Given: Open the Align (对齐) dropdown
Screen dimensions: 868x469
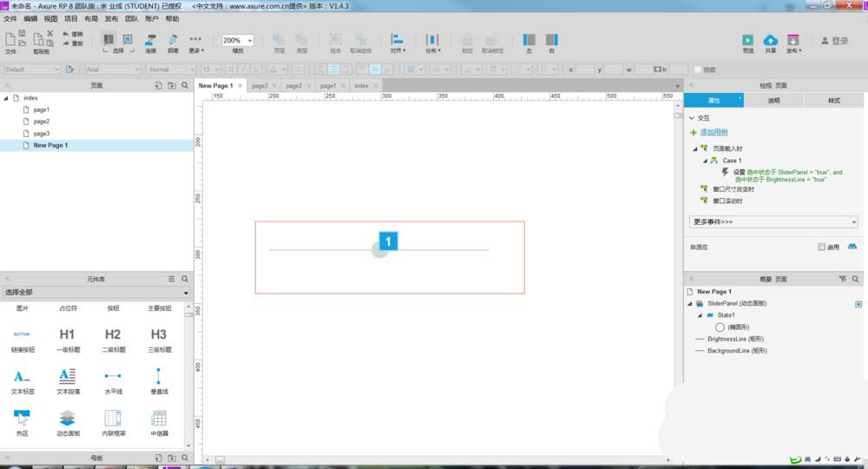Looking at the screenshot, I should pyautogui.click(x=398, y=43).
